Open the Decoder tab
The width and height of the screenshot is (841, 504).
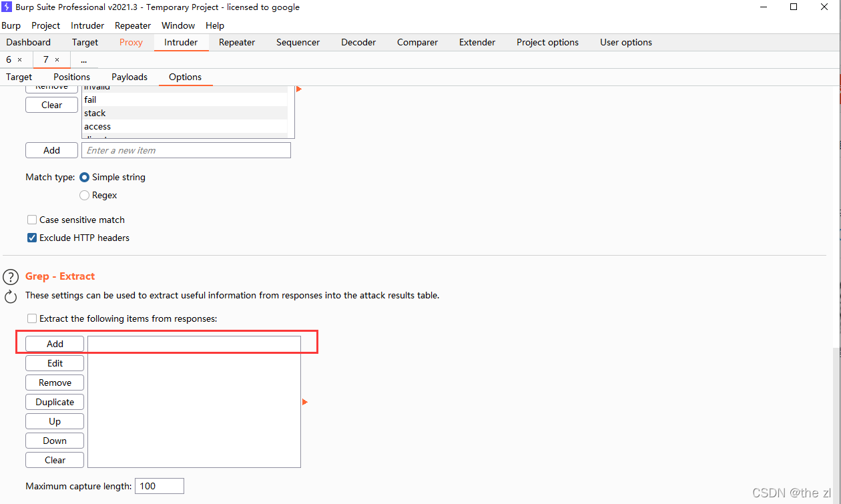click(358, 42)
